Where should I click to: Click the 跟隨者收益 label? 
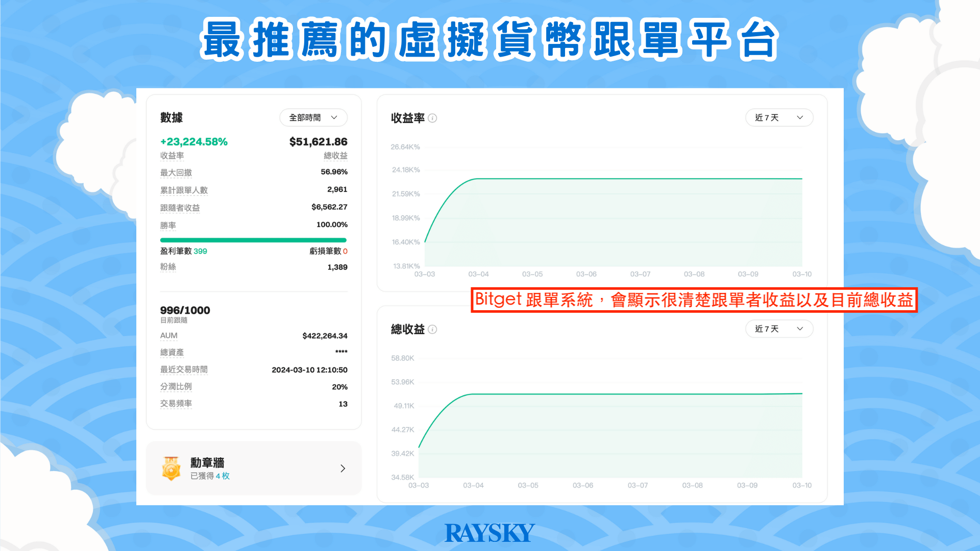(180, 208)
